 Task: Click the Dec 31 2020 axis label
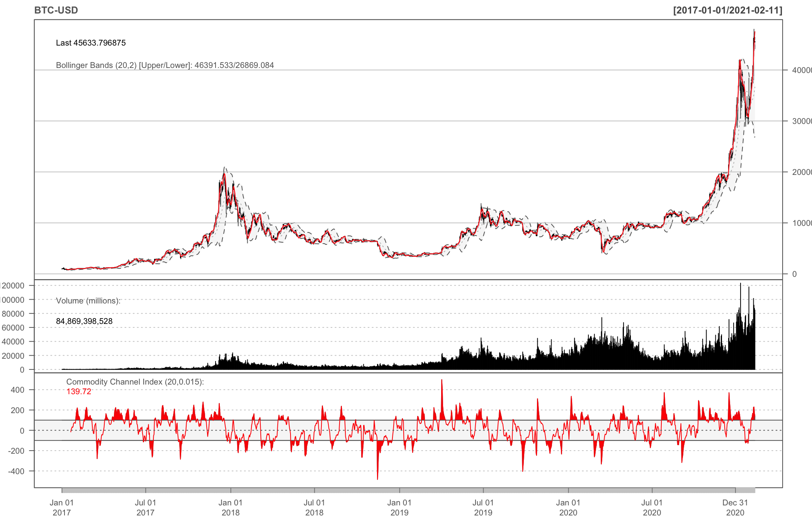[x=735, y=507]
